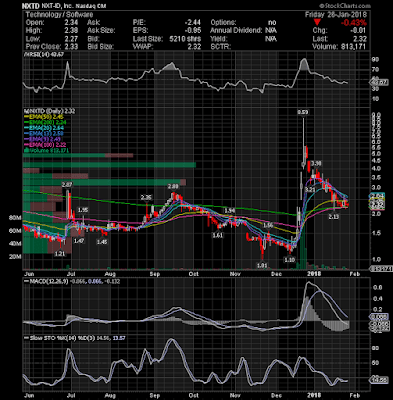The image size is (393, 400).
Task: Click the pink EMA(100) 2.22 legend entry
Action: pos(44,145)
